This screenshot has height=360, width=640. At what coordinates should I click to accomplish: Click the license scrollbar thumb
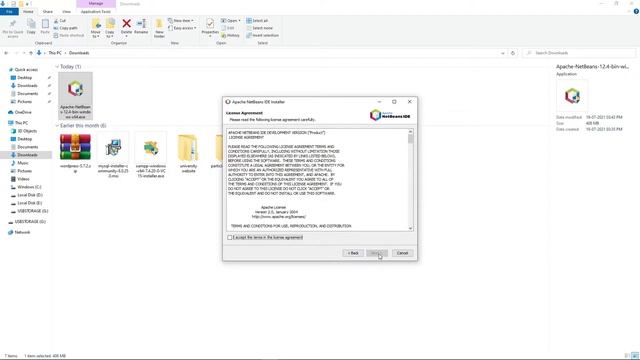pyautogui.click(x=411, y=139)
